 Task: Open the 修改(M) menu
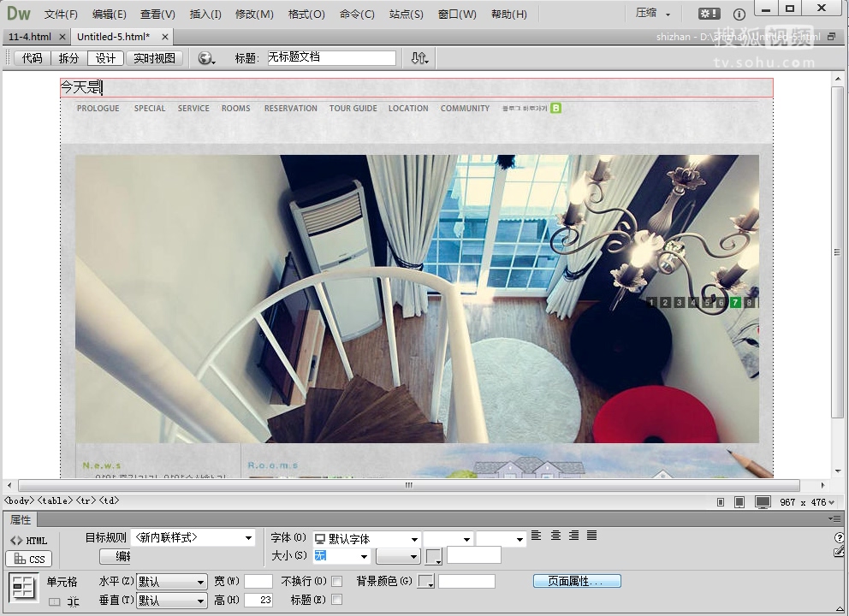[x=254, y=14]
